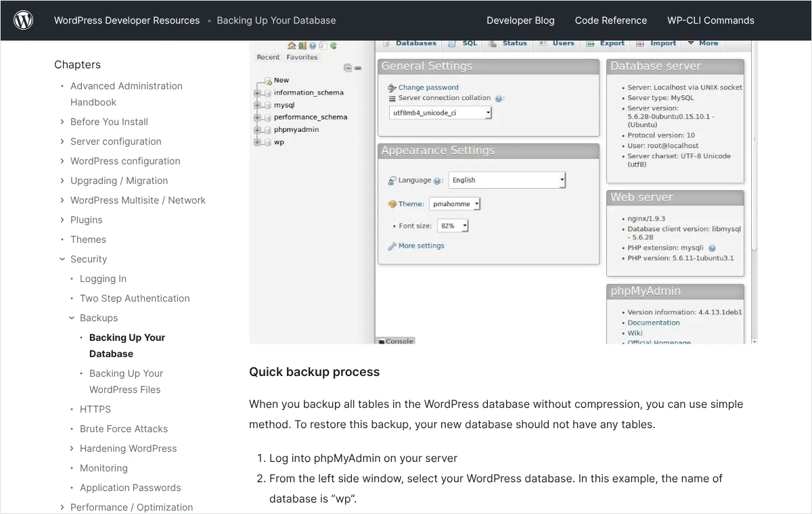The image size is (812, 514).
Task: Go to Code Reference in the top navigation
Action: coord(611,20)
